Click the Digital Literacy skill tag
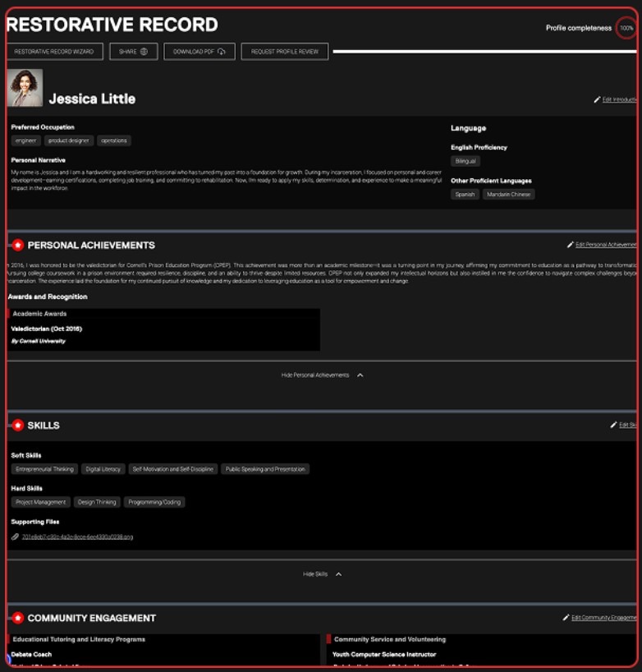 tap(103, 469)
